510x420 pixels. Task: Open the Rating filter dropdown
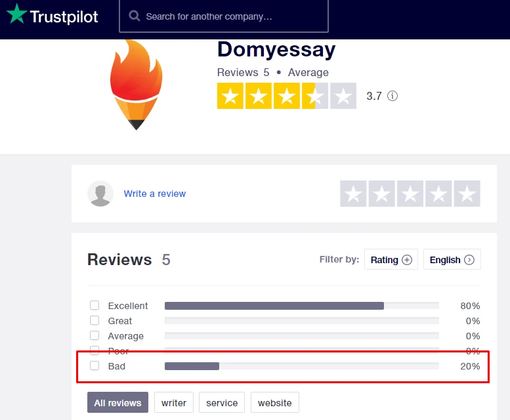(x=391, y=259)
